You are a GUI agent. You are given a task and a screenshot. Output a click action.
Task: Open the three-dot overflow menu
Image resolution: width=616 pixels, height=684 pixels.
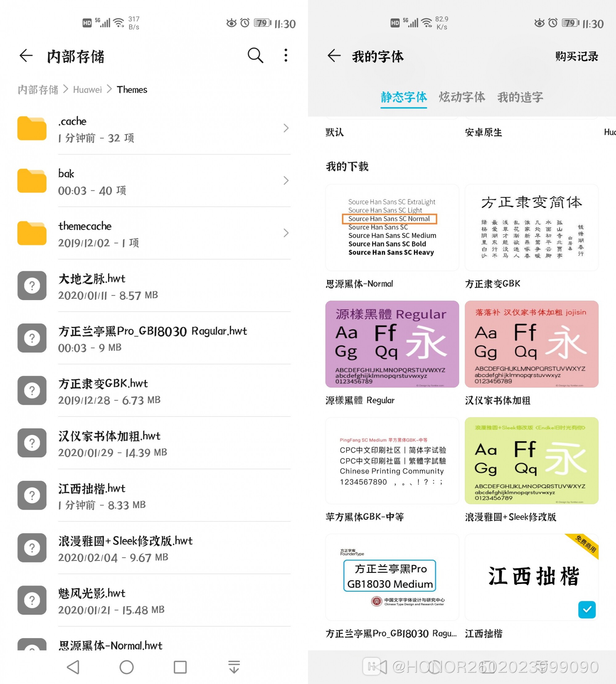coord(286,55)
